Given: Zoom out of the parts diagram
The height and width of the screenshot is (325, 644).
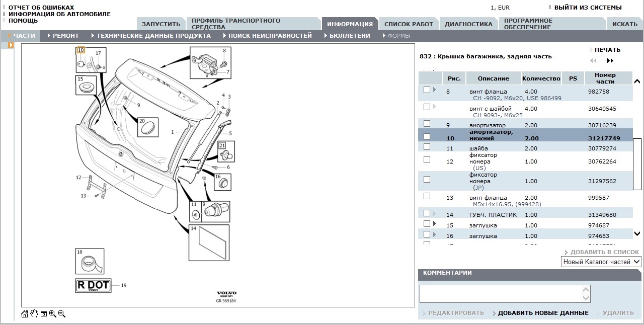Looking at the screenshot, I should [61, 314].
